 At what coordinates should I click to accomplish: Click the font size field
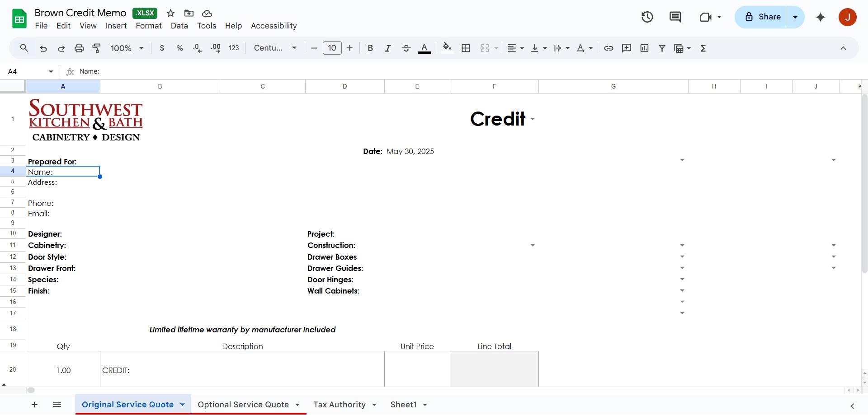332,48
